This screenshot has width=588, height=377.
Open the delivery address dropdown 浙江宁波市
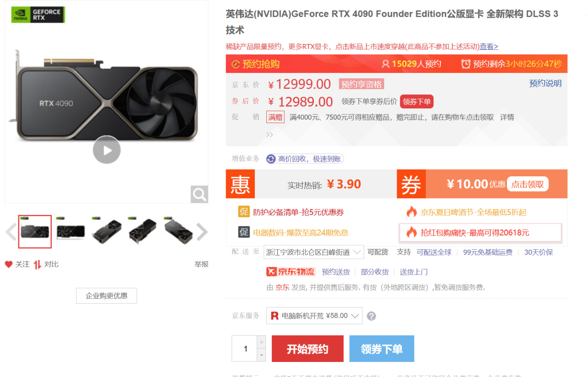point(314,252)
